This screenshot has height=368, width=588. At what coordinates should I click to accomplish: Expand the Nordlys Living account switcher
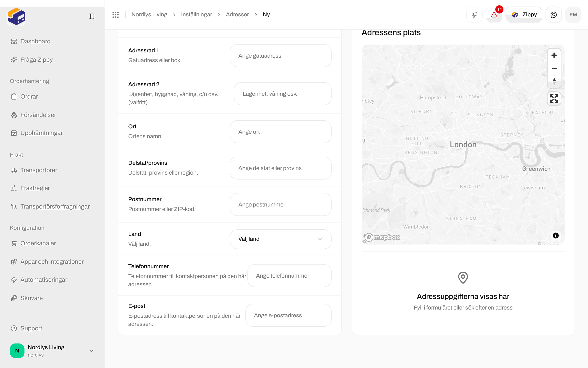coord(52,351)
